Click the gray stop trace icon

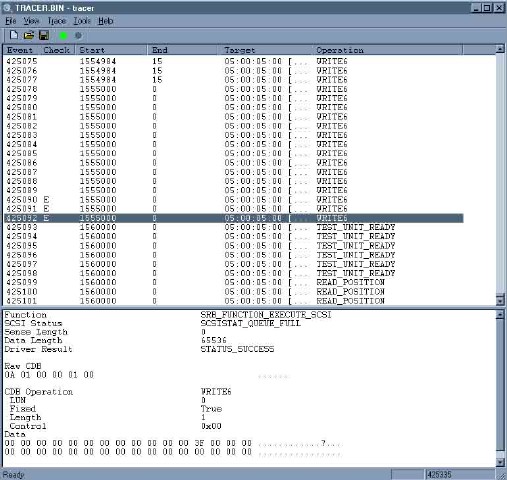click(78, 35)
